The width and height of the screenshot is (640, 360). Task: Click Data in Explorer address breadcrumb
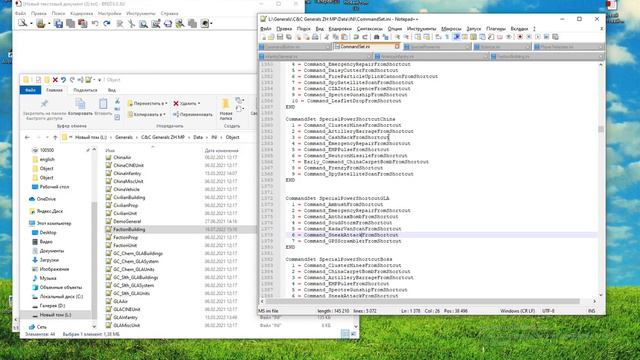pos(198,137)
